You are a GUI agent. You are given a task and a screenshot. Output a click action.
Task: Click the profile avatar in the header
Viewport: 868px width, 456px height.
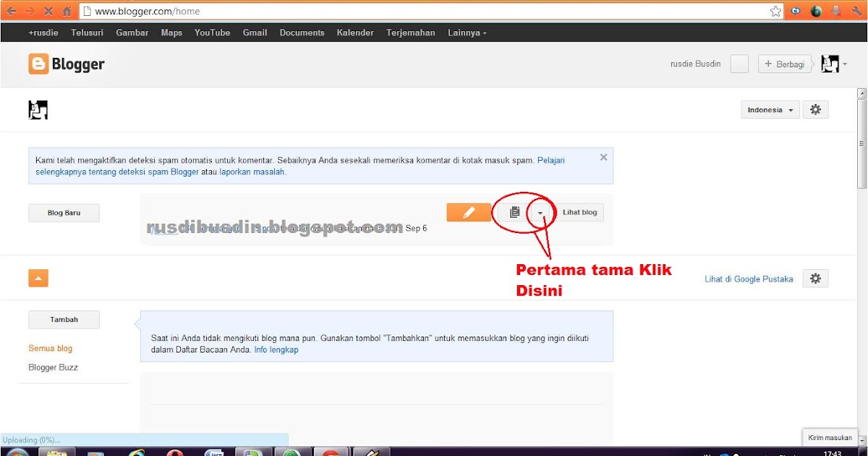pos(830,64)
